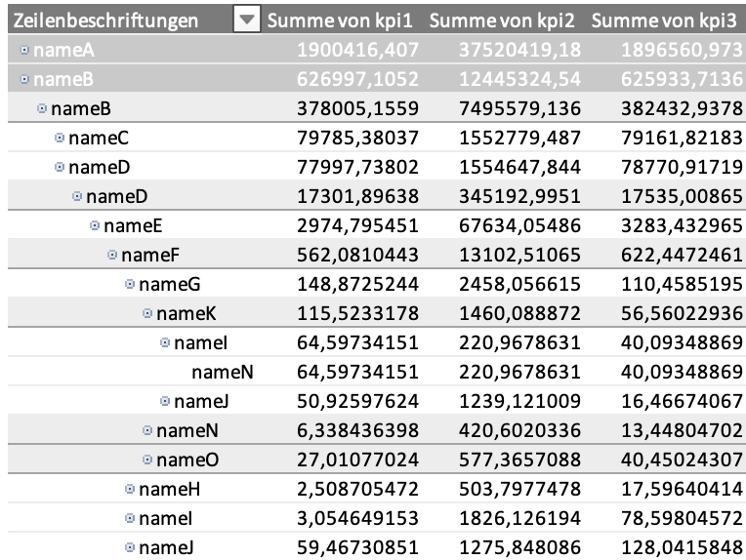Select the leaf nameN label without expander
Screen dimensions: 746x560
(x=223, y=373)
